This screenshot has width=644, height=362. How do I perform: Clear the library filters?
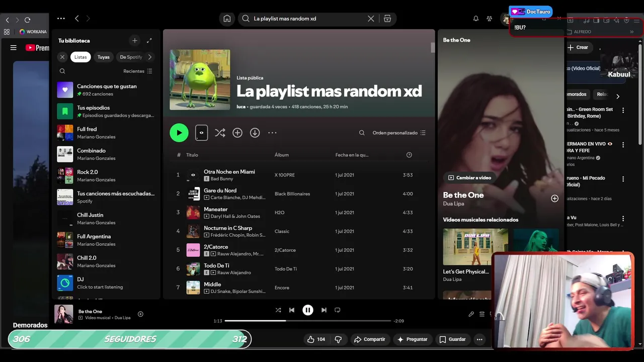tap(62, 57)
